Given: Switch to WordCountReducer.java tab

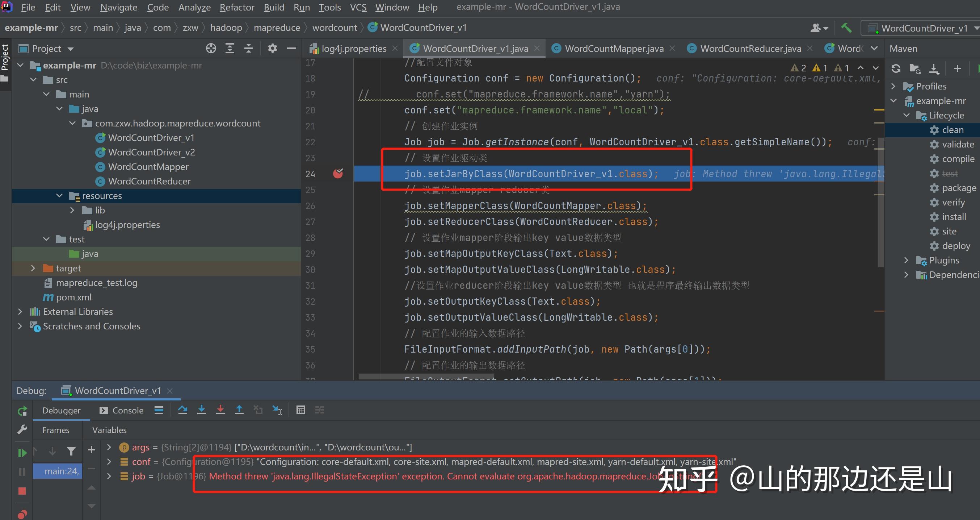Looking at the screenshot, I should click(750, 49).
